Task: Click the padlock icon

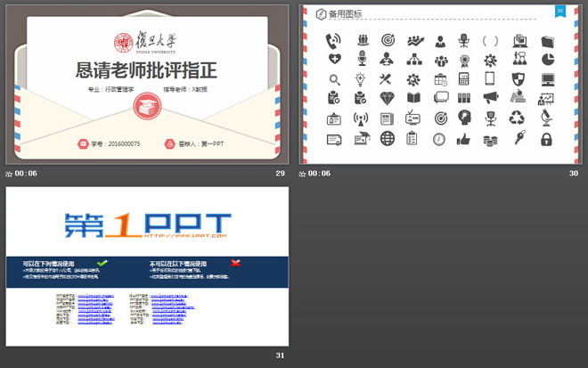Action: click(546, 139)
